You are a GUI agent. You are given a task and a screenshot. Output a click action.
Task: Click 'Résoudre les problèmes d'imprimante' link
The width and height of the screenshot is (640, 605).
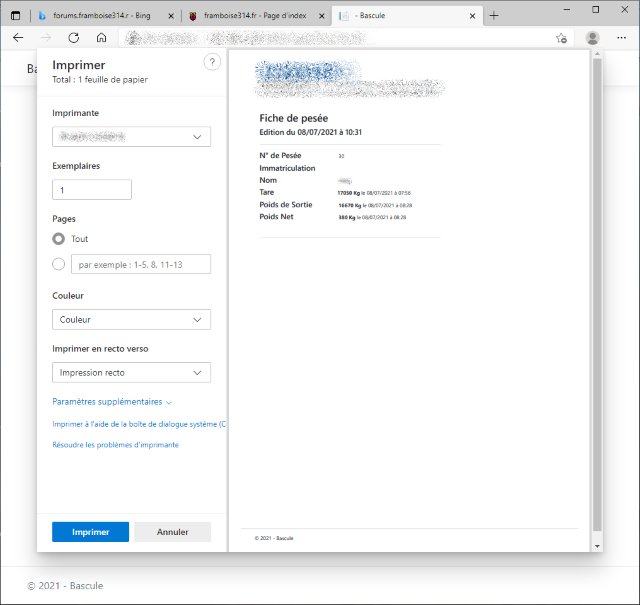115,445
